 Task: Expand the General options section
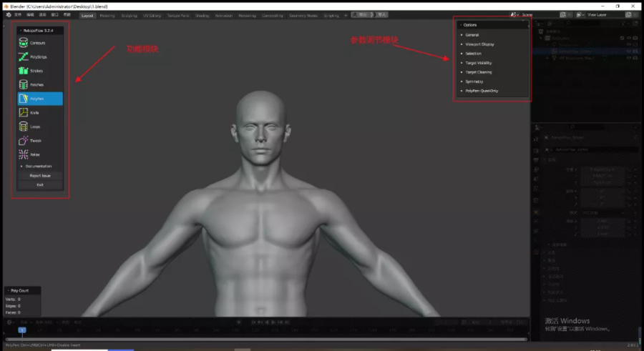coord(472,34)
